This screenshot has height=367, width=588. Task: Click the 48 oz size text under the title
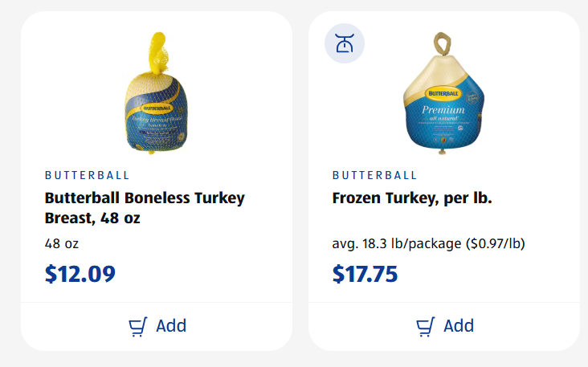pyautogui.click(x=62, y=243)
